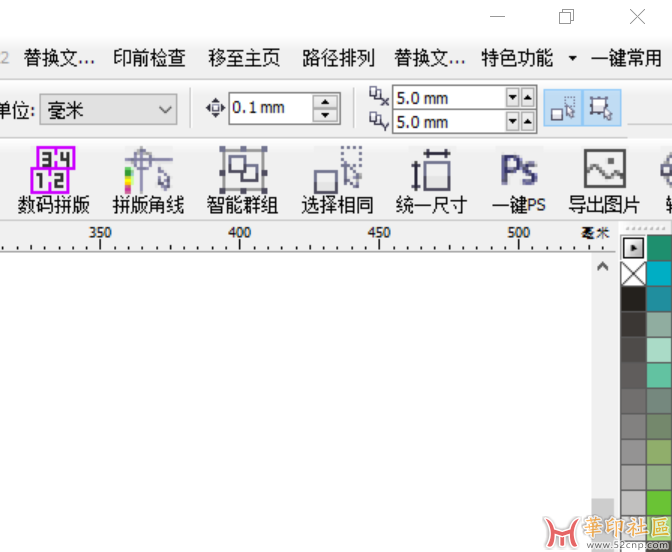The width and height of the screenshot is (672, 552).
Task: Run the 智能群组 smart group tool
Action: 243,180
